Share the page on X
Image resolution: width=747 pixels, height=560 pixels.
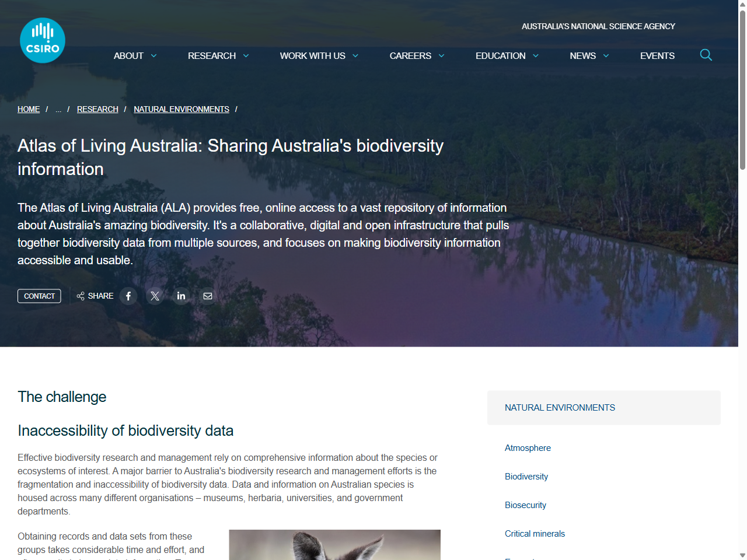(x=155, y=296)
